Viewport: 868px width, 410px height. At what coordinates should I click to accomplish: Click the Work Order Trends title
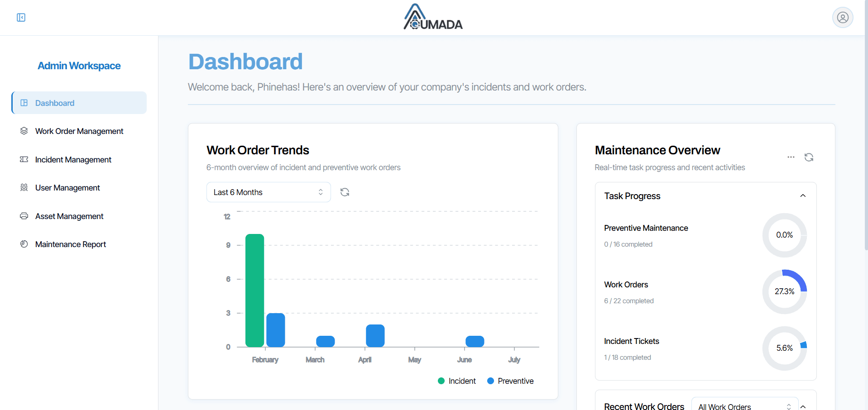click(x=258, y=150)
